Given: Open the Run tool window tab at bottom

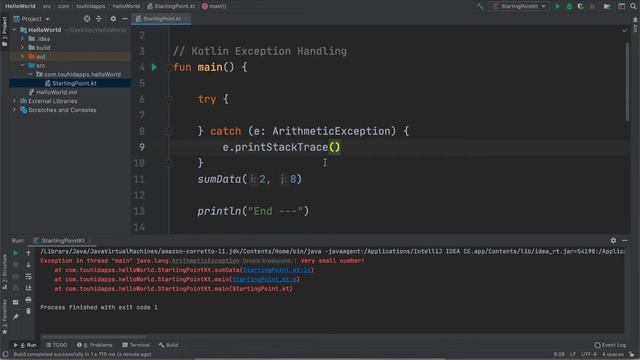Looking at the screenshot, I should point(25,345).
